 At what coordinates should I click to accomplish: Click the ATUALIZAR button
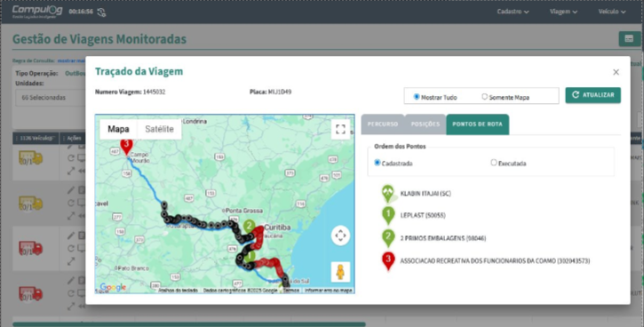[x=592, y=95]
